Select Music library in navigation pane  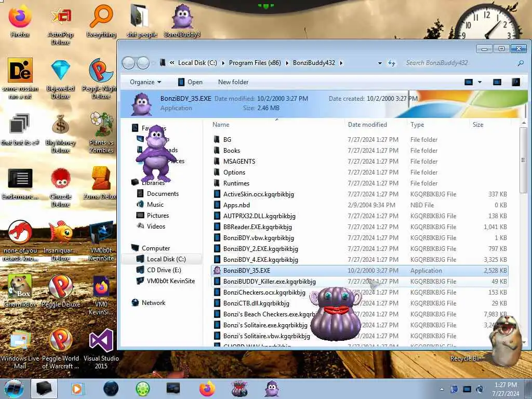(150, 205)
